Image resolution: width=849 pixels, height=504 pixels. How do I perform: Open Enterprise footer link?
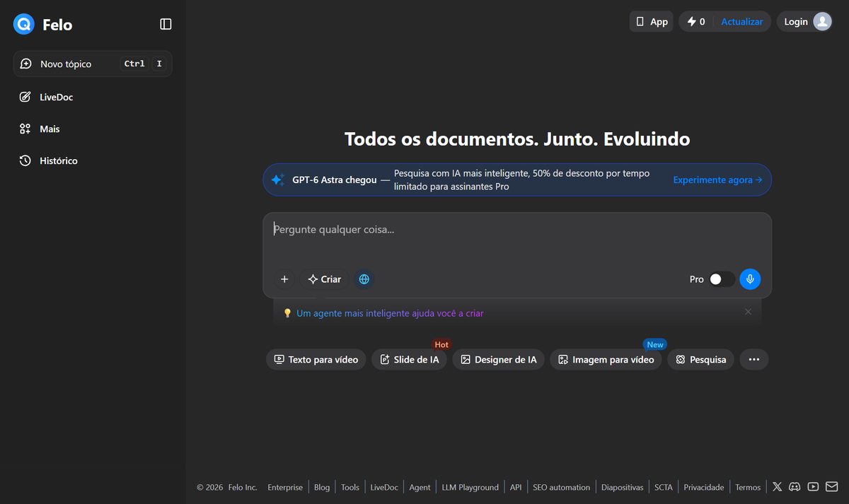tap(285, 487)
